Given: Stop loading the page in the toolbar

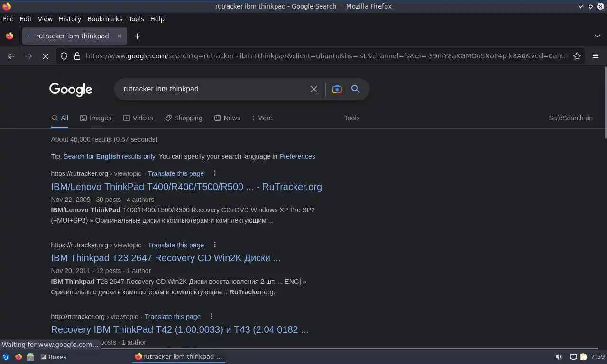Looking at the screenshot, I should click(x=46, y=56).
